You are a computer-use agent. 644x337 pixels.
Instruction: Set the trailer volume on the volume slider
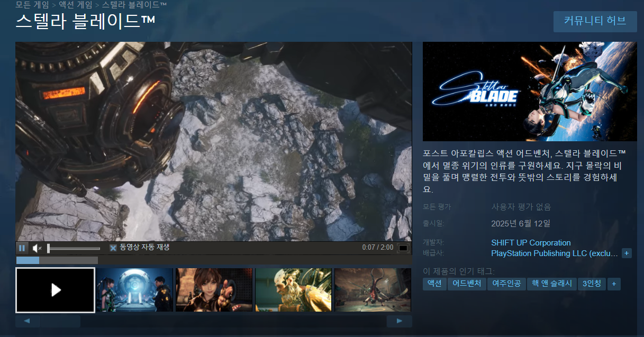[x=74, y=248]
